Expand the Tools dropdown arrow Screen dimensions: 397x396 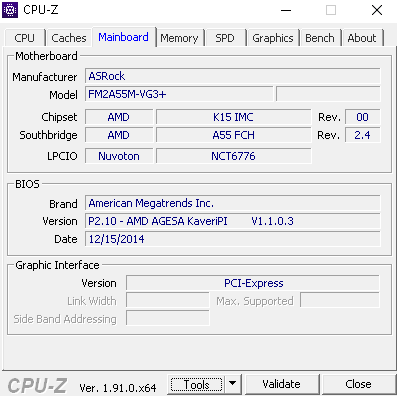tap(233, 384)
